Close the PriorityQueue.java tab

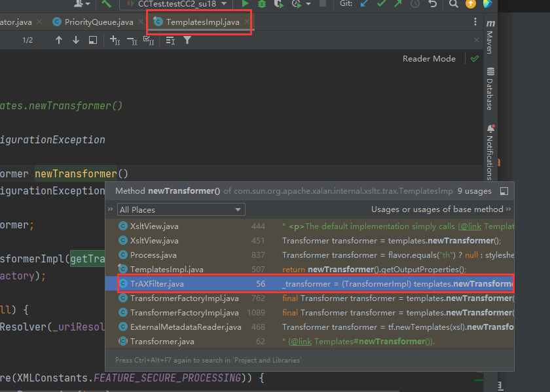141,22
